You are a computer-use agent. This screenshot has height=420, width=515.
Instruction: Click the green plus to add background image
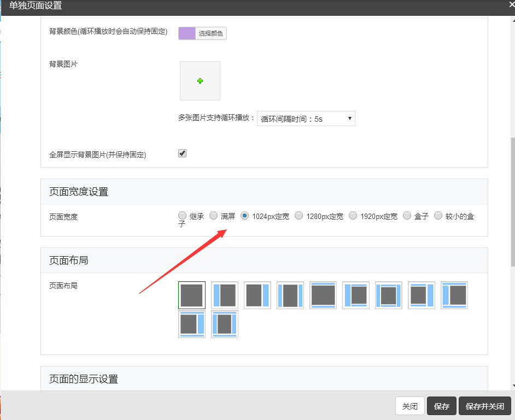coord(200,81)
